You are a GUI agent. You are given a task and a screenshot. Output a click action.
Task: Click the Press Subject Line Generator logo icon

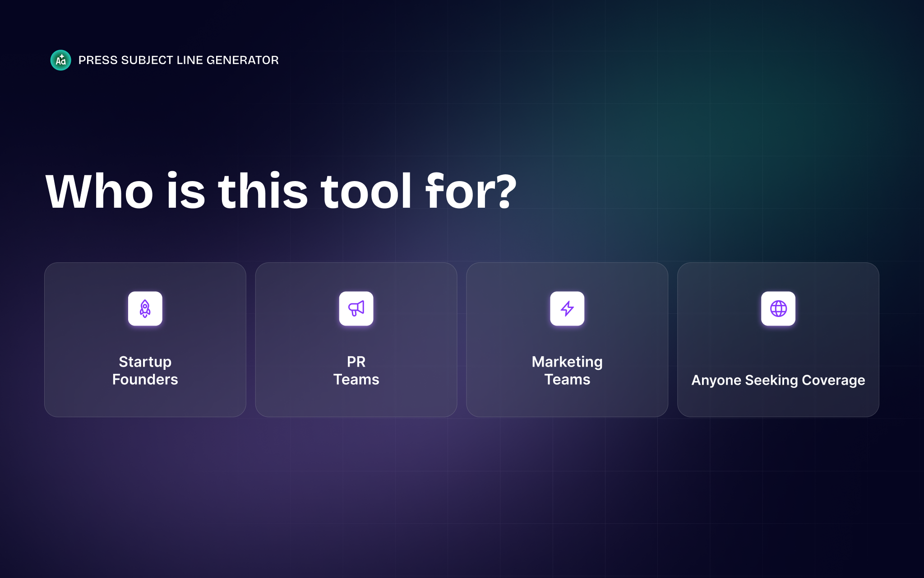coord(61,60)
